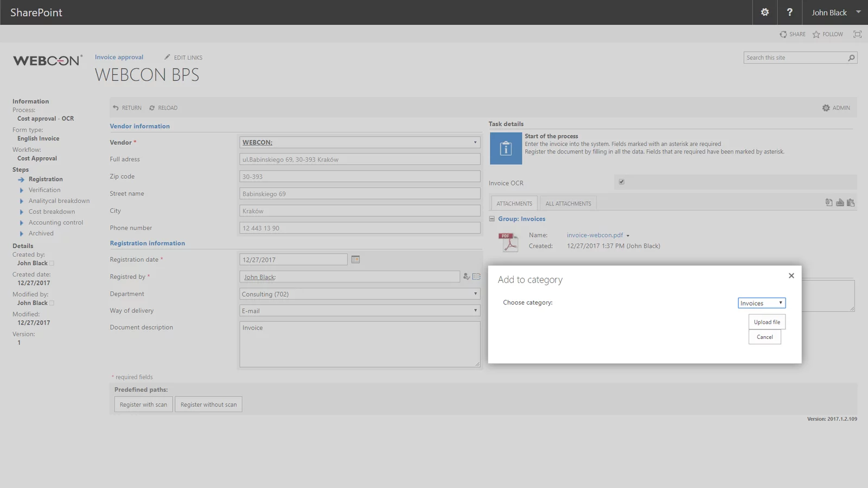Collapse the Group: Invoices section
The height and width of the screenshot is (488, 868).
tap(492, 219)
